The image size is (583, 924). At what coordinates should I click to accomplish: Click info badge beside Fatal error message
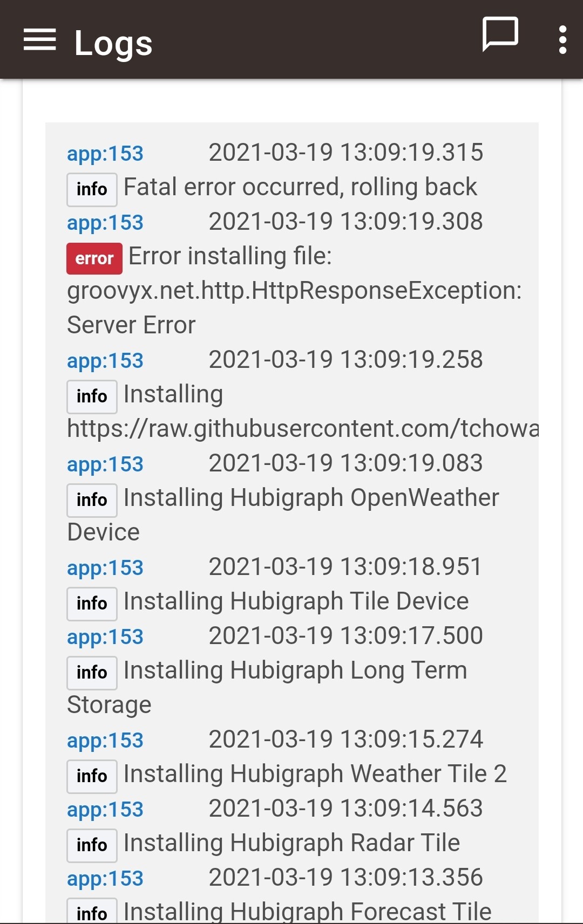pyautogui.click(x=92, y=189)
